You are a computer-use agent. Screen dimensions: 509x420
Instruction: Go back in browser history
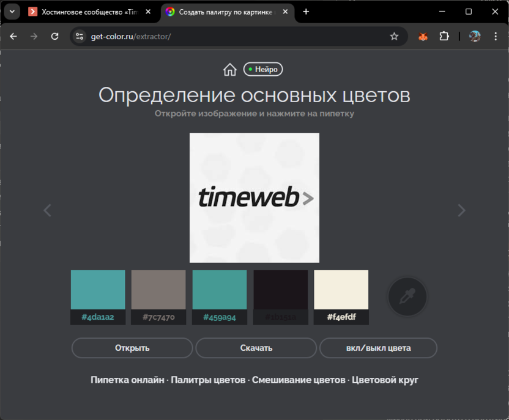[x=13, y=36]
